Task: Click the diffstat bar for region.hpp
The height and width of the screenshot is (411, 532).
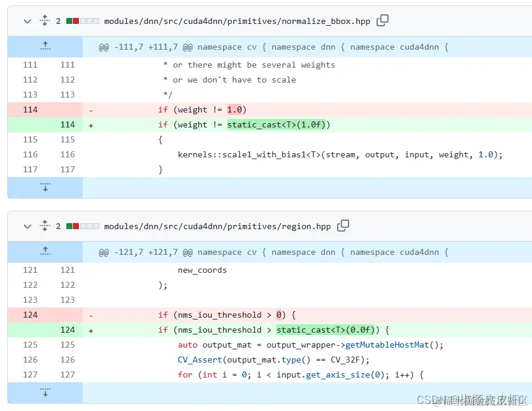Action: [x=82, y=226]
